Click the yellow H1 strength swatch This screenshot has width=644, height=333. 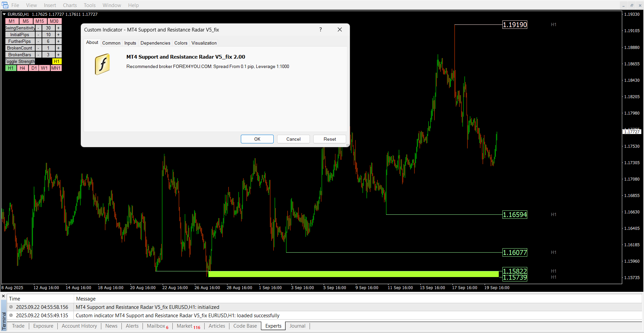[x=57, y=62]
